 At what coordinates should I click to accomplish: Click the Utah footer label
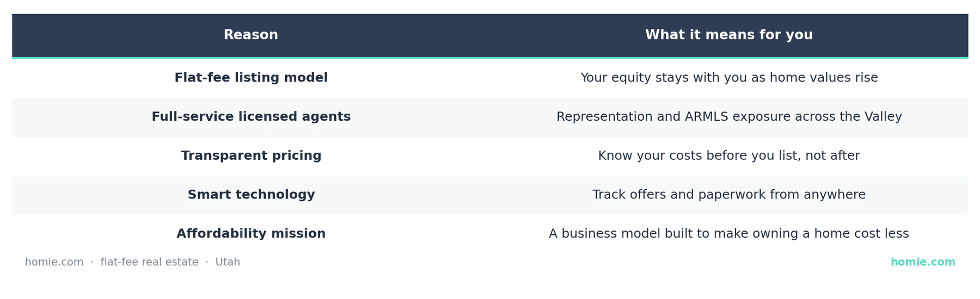pyautogui.click(x=228, y=262)
